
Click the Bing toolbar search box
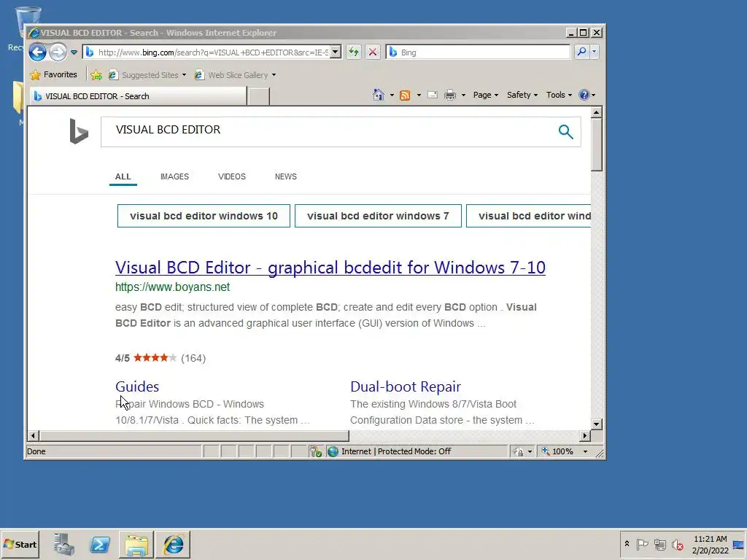(x=478, y=52)
